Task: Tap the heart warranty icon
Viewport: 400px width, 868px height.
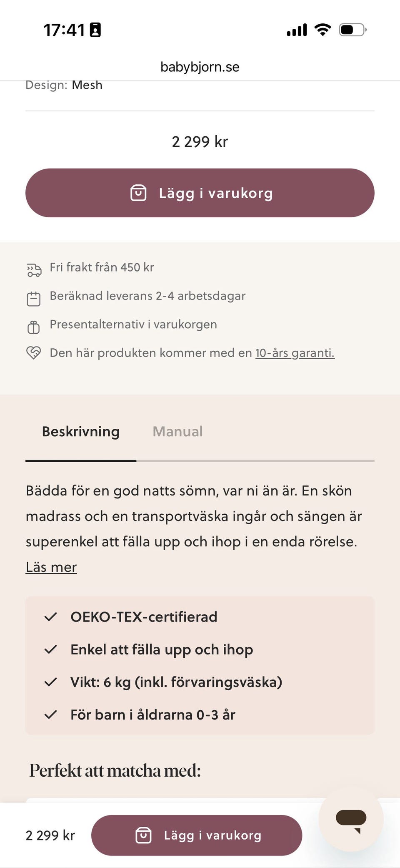Action: coord(34,353)
